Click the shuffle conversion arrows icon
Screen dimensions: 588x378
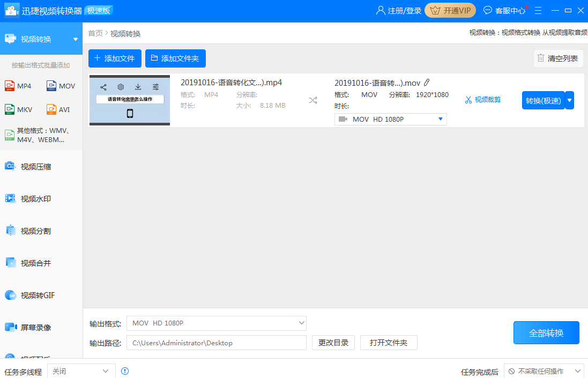point(312,100)
